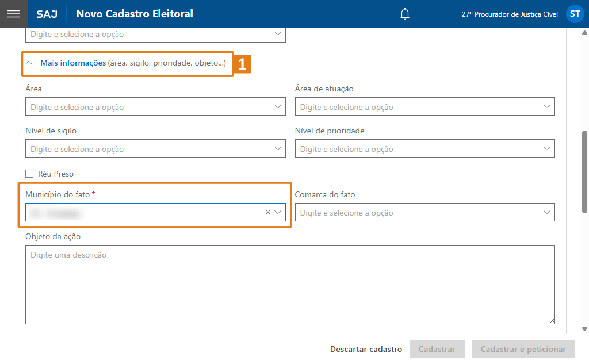Expand the Área de atuação dropdown

[x=424, y=107]
